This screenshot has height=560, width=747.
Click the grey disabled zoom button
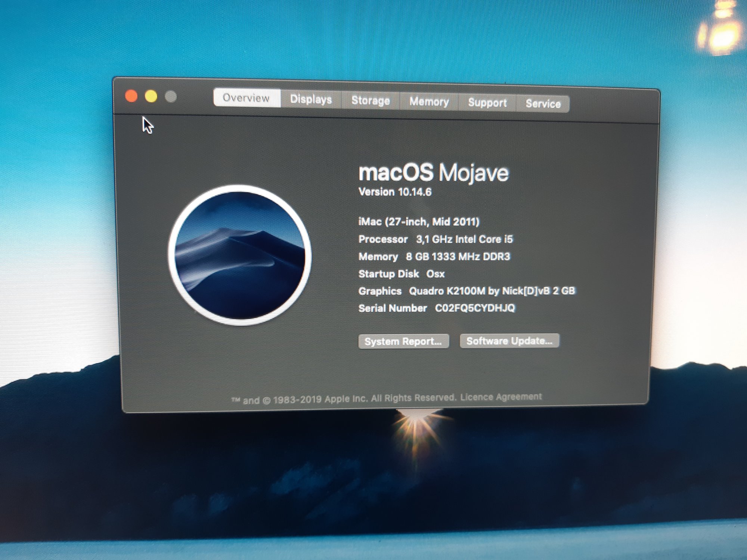pyautogui.click(x=171, y=97)
